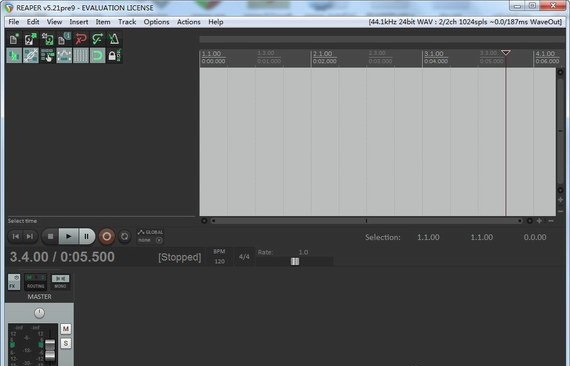
Task: Click horizontal zoom out minus button
Action: pos(551,221)
